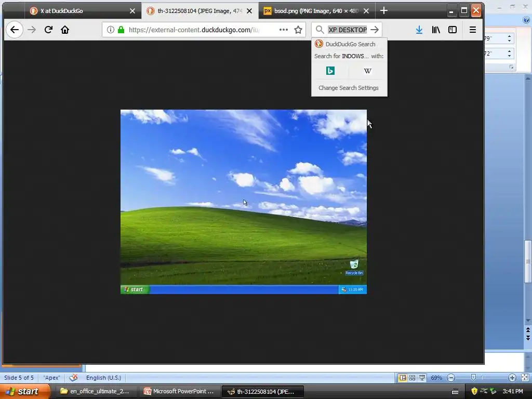
Task: Submit search with the go arrow
Action: pos(375,30)
